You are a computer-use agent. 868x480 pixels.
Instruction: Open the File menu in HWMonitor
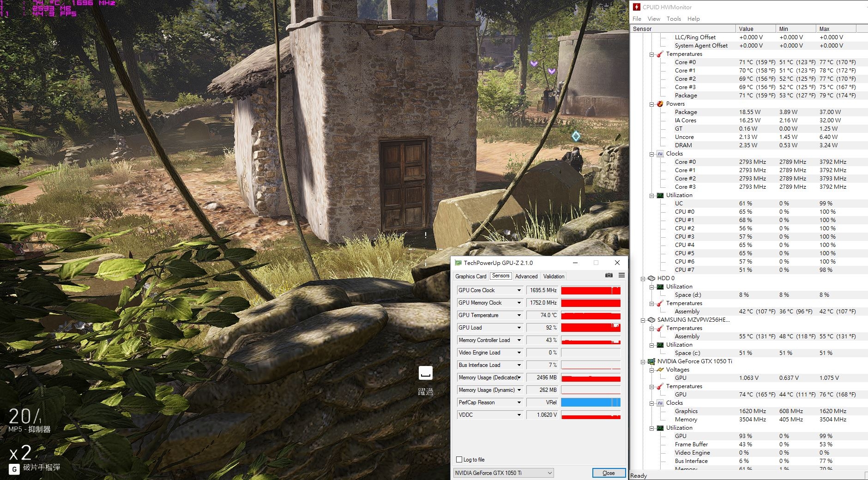click(x=637, y=18)
